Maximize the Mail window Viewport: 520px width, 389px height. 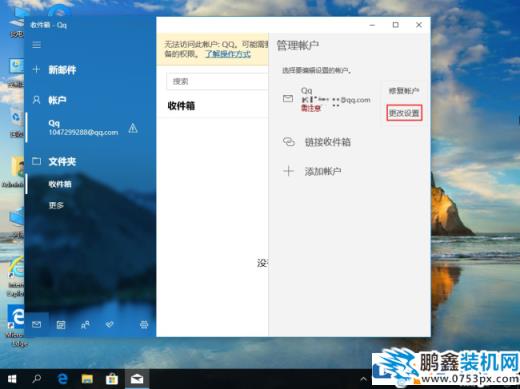click(396, 25)
